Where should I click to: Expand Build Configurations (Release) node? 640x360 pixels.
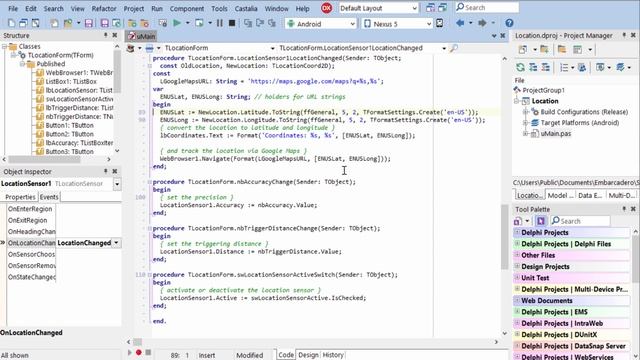526,112
